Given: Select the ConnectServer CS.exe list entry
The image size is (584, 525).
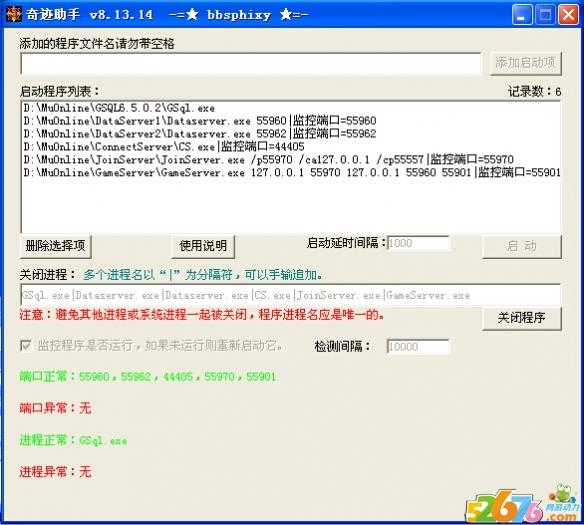Looking at the screenshot, I should coord(164,147).
